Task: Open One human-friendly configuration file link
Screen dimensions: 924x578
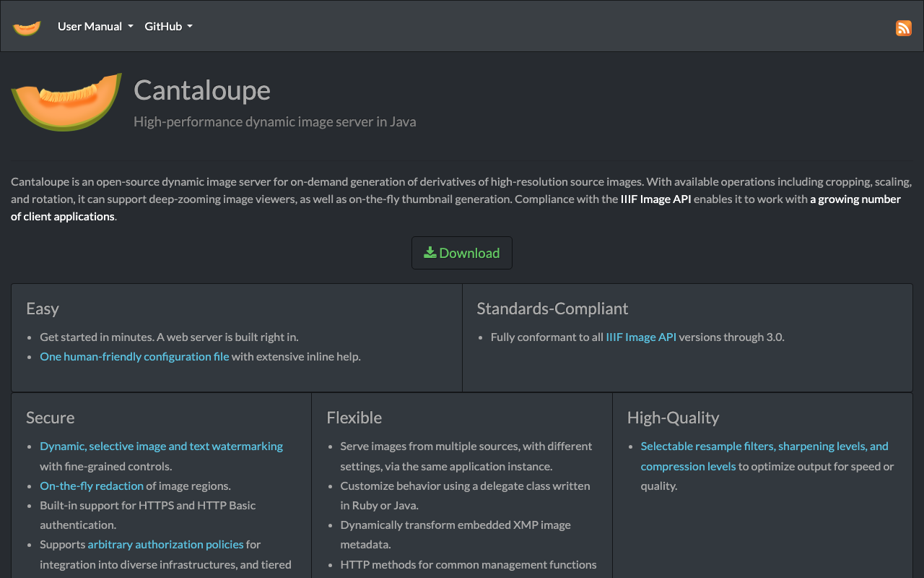Action: click(134, 356)
